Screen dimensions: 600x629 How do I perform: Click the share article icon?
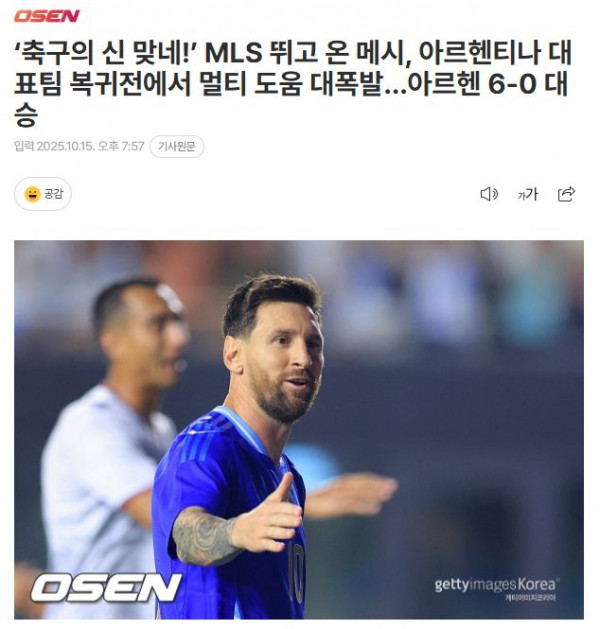click(x=566, y=194)
